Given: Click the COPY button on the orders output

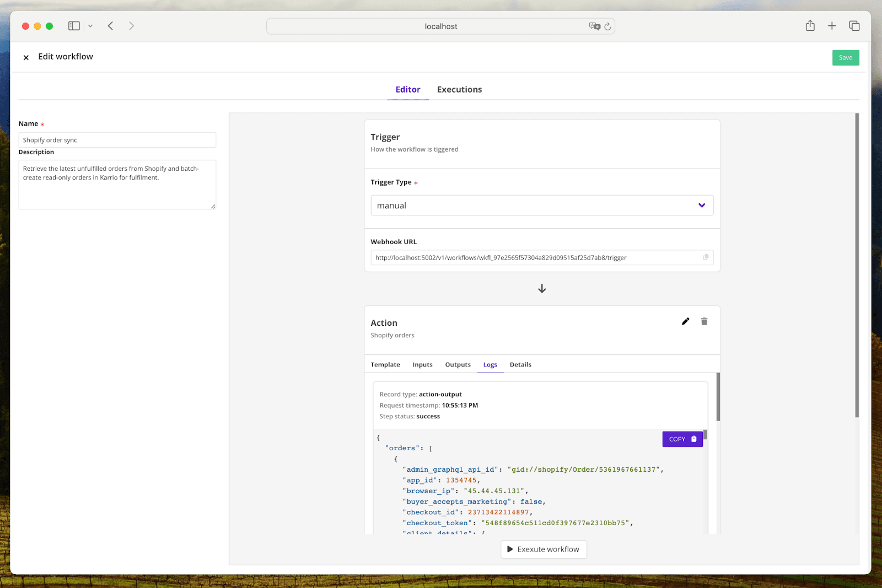Looking at the screenshot, I should pyautogui.click(x=682, y=439).
